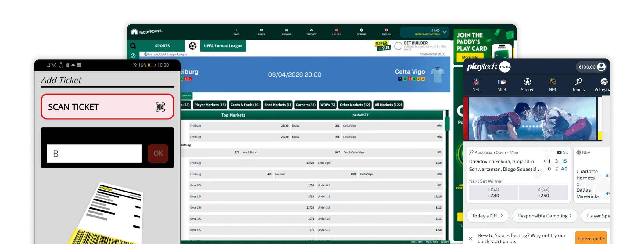Click Open Guide in Playtech banner
This screenshot has width=644, height=244.
click(x=591, y=239)
